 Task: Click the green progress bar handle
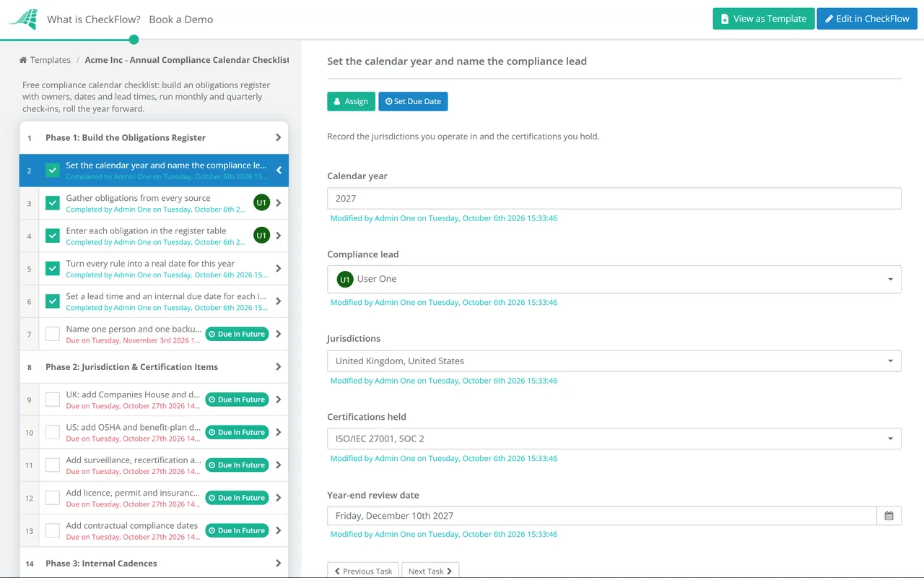tap(134, 39)
